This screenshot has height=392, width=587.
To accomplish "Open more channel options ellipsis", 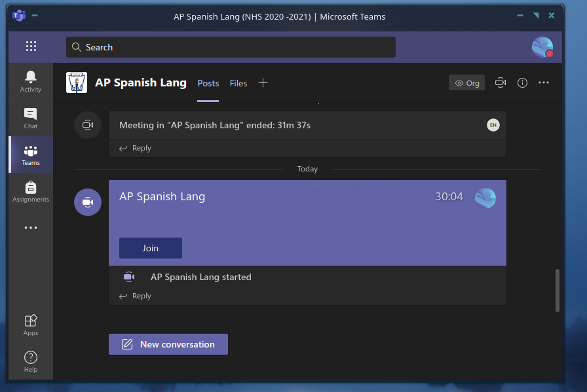I will [544, 82].
